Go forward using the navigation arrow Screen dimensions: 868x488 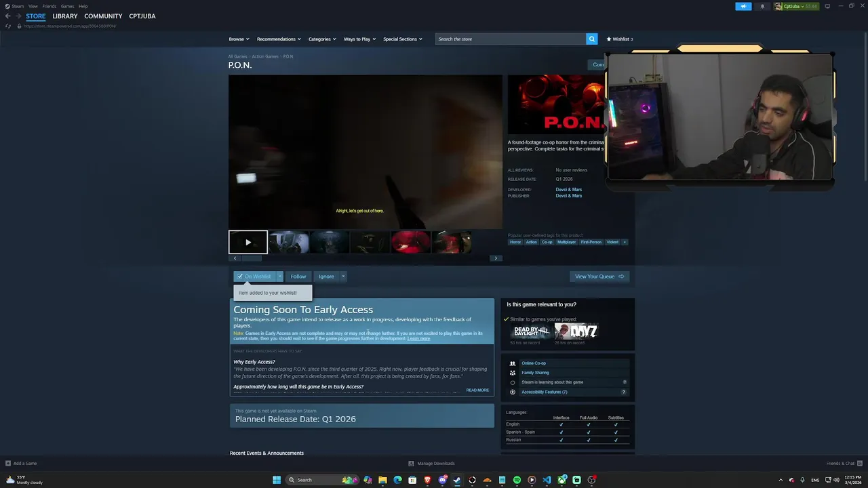18,16
